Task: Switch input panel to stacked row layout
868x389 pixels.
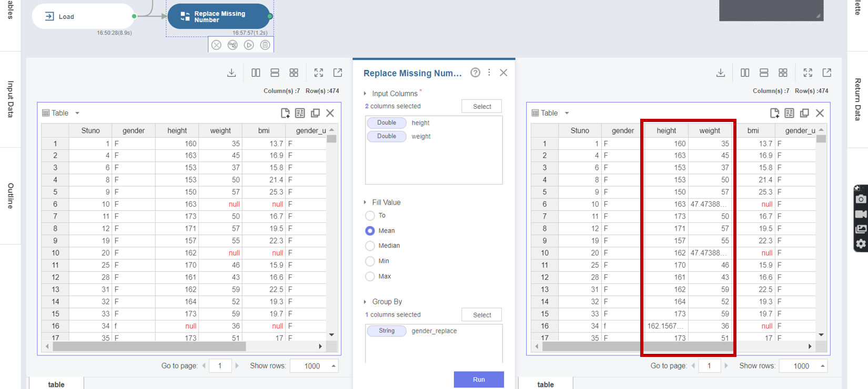Action: click(x=275, y=73)
